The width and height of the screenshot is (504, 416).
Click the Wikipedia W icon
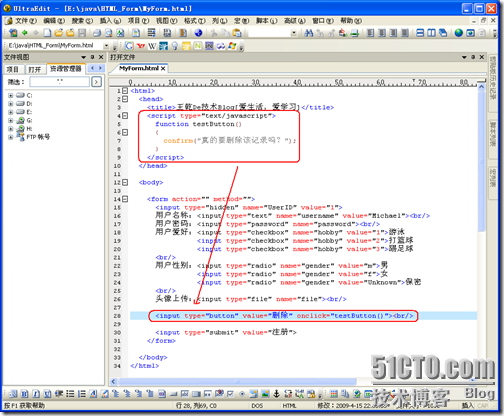coord(152,46)
